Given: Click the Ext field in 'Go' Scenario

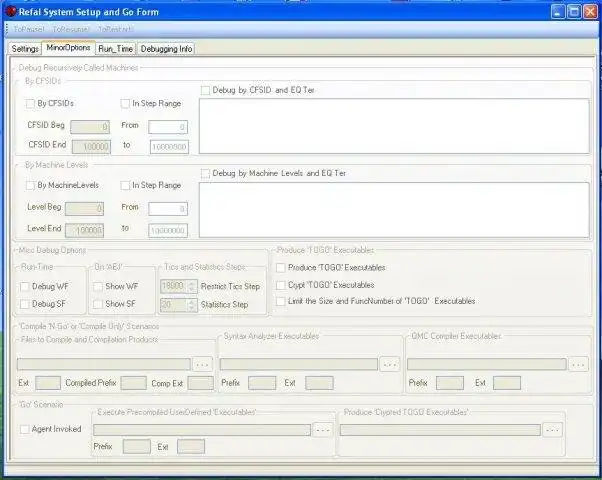Looking at the screenshot, I should (191, 447).
